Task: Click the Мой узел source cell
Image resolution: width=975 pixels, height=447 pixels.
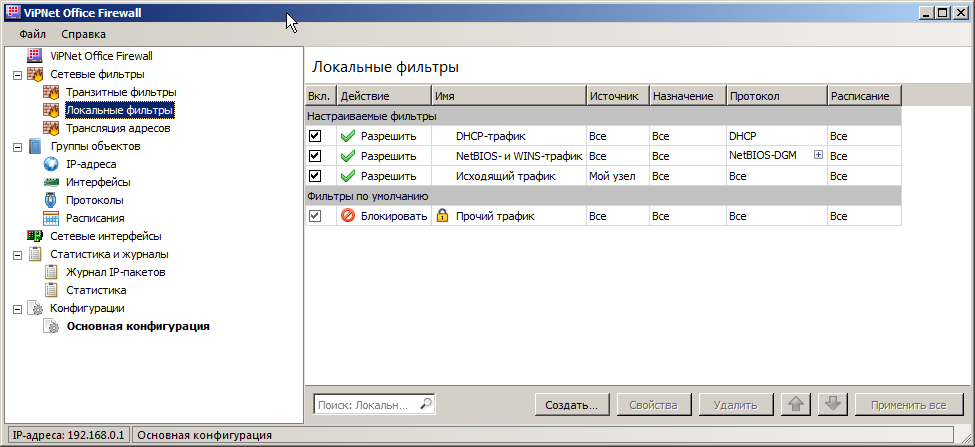Action: pos(618,177)
